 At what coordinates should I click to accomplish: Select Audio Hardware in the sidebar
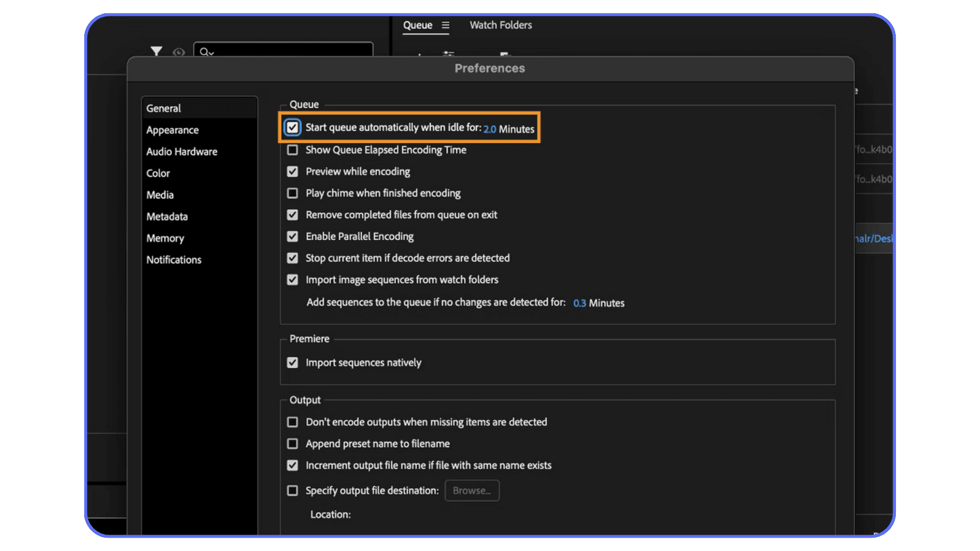182,152
